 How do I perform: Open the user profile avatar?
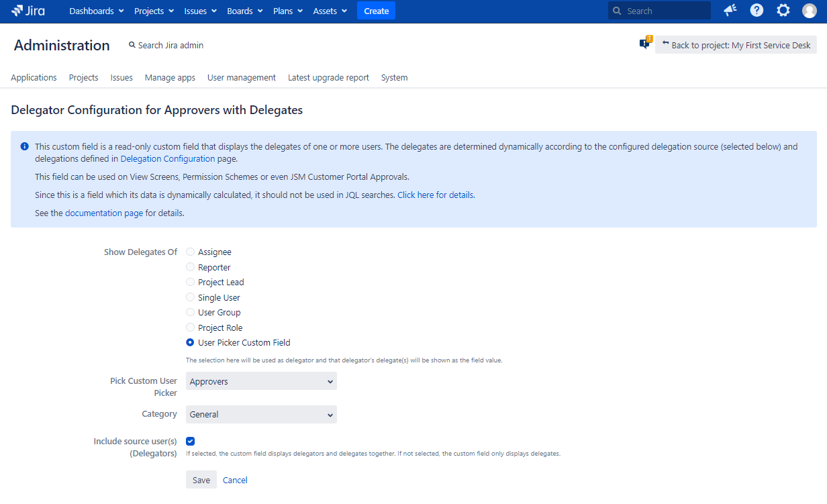point(810,11)
